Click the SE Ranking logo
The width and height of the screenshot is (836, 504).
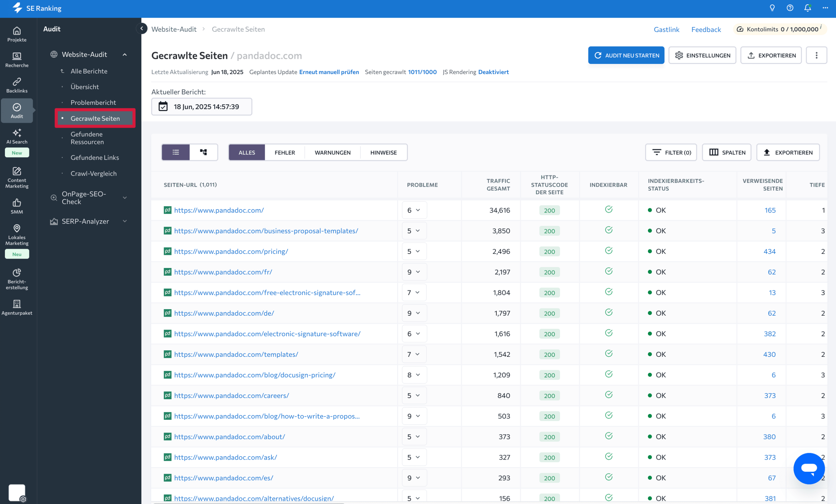point(37,8)
